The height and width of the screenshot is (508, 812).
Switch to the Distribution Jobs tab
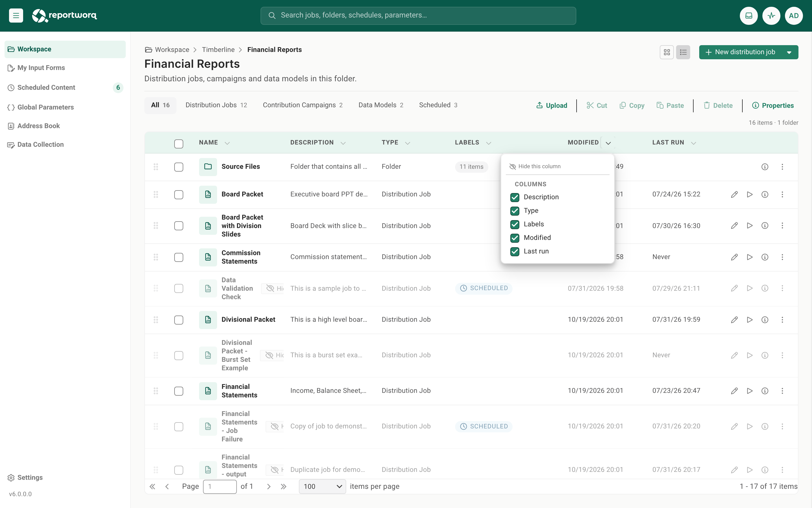216,105
